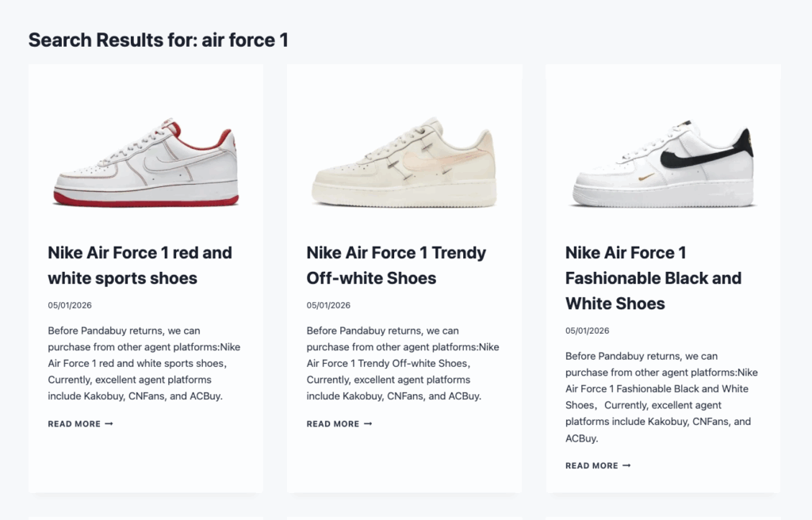Open the Fashionable Black and White Shoes title
Screen dimensions: 812x520
pyautogui.click(x=652, y=277)
